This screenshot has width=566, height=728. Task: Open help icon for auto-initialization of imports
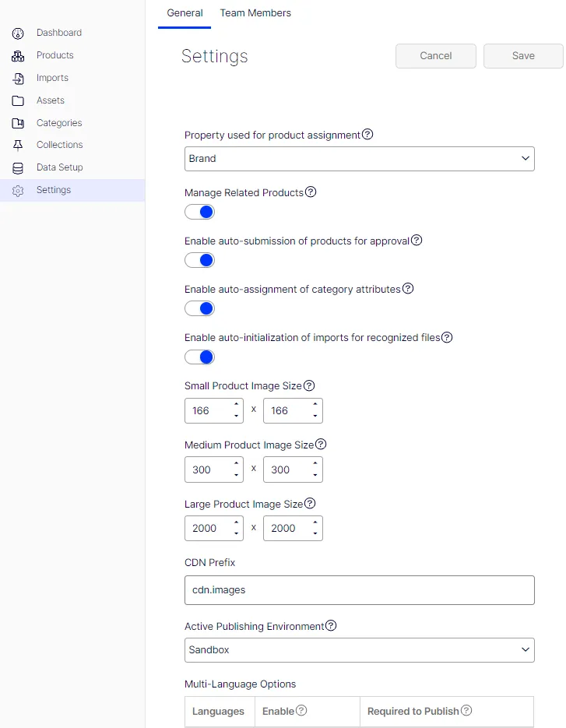(447, 337)
